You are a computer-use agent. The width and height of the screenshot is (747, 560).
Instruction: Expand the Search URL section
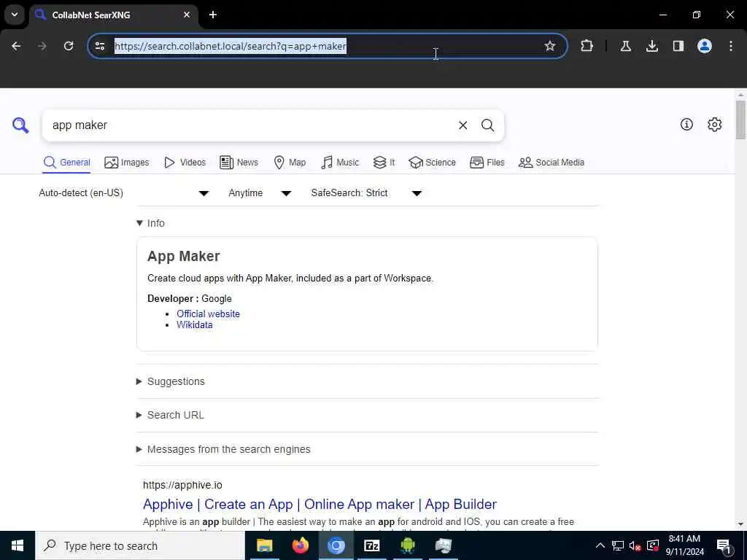tap(170, 415)
